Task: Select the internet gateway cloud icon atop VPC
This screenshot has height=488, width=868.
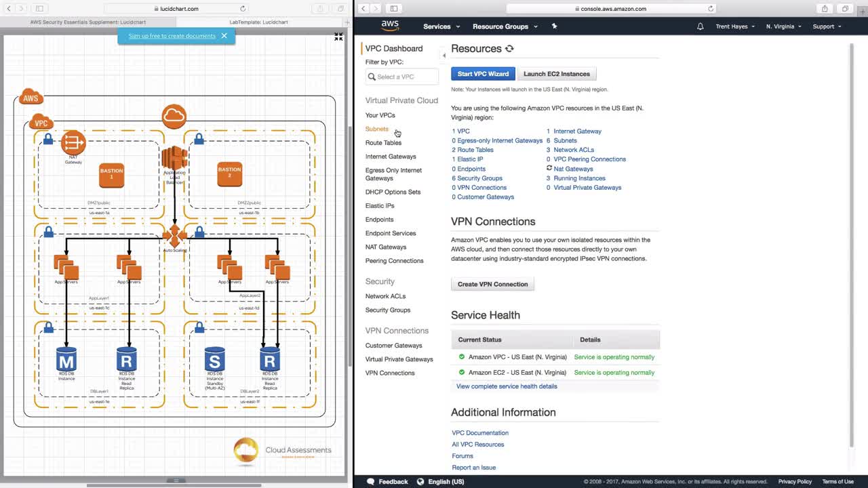Action: (x=174, y=117)
